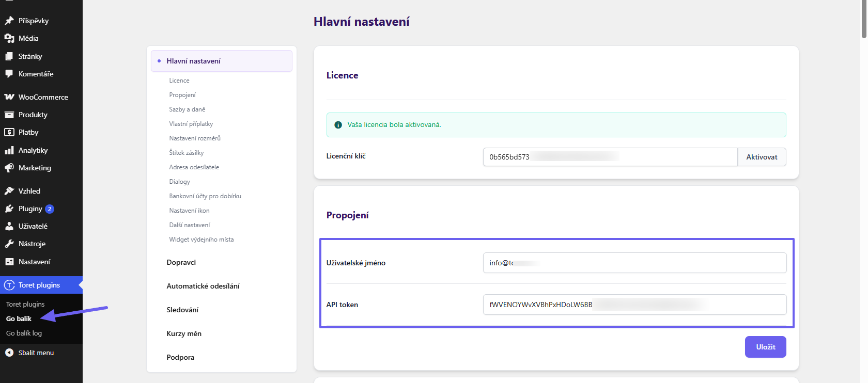
Task: Click info icon in license activated notice
Action: 338,125
